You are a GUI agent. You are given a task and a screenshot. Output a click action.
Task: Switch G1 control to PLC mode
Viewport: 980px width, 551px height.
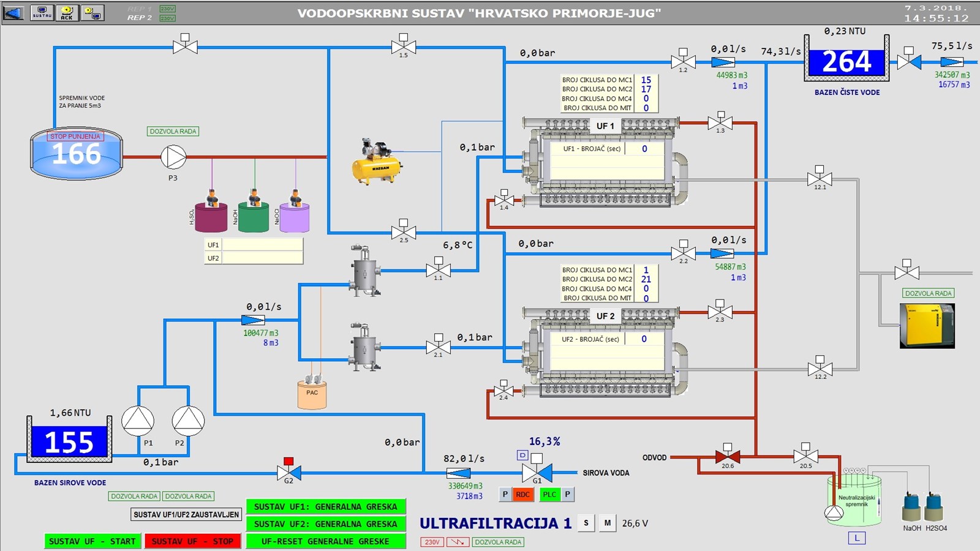tap(549, 495)
